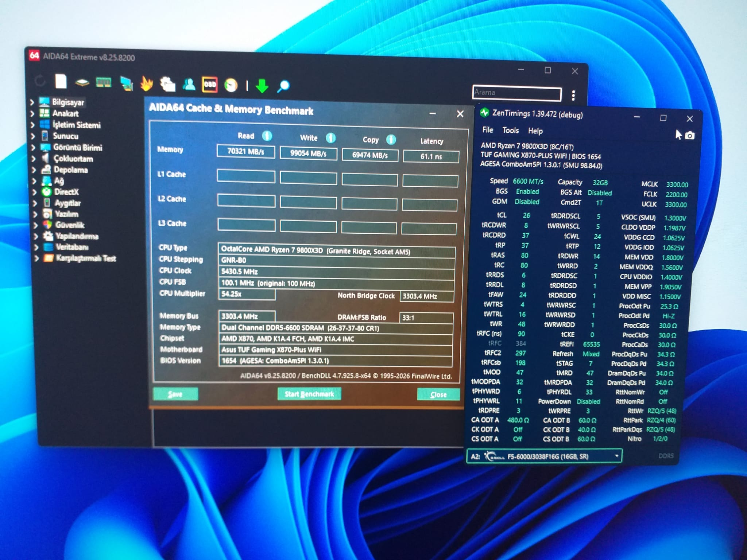Viewport: 747px width, 560px height.
Task: Click the Capacity value 32GB in ZenTimings
Action: click(x=600, y=183)
